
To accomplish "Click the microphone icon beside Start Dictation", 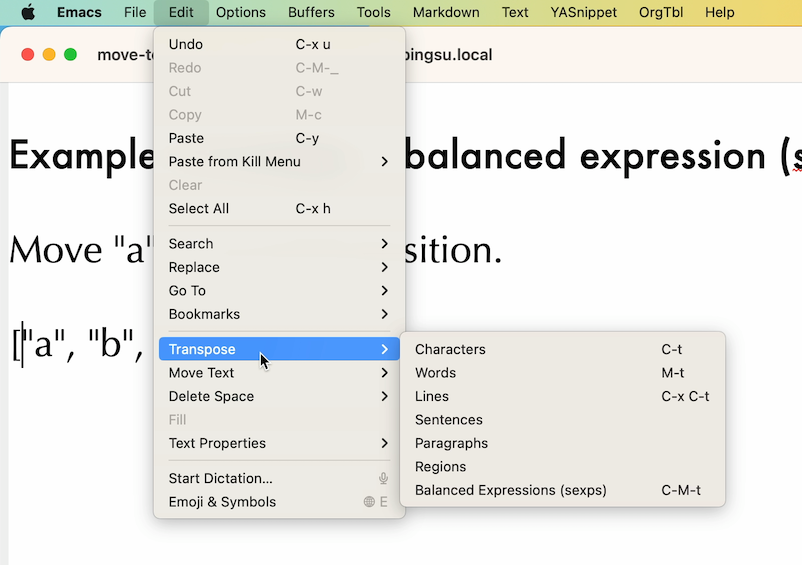I will (x=383, y=479).
